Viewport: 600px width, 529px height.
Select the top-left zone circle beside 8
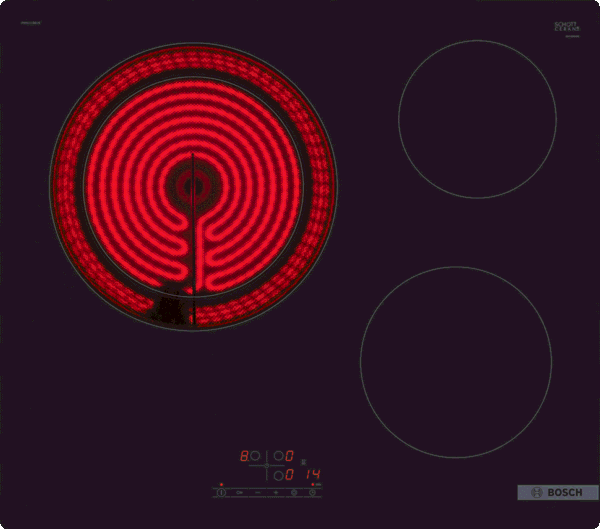(255, 456)
